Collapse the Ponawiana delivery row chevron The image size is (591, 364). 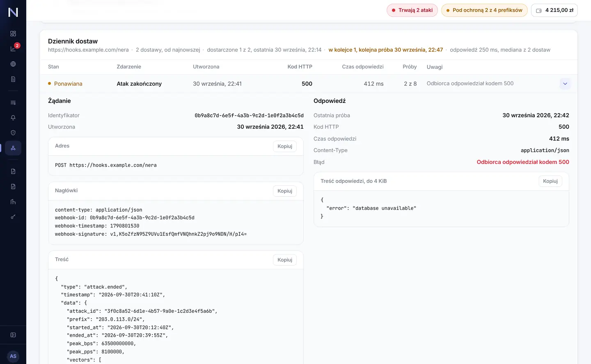click(x=565, y=84)
